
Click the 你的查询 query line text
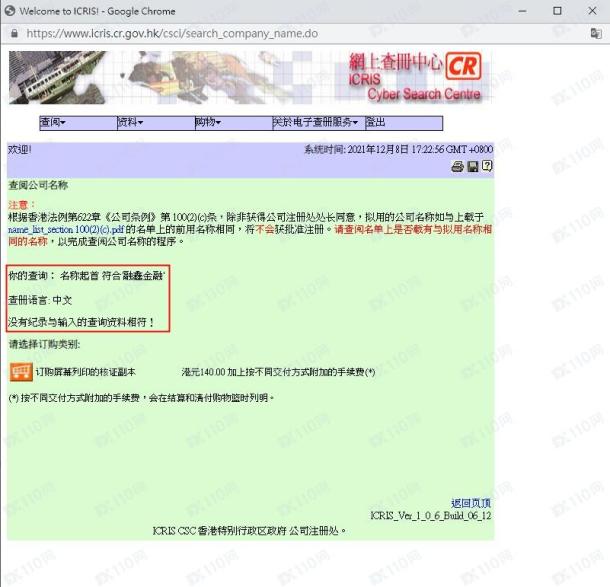pyautogui.click(x=87, y=276)
